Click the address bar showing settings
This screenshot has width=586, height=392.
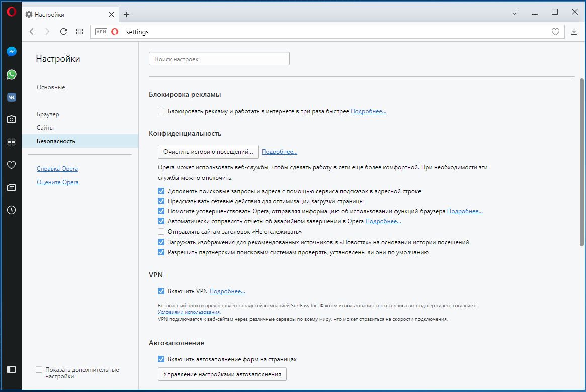coord(327,32)
